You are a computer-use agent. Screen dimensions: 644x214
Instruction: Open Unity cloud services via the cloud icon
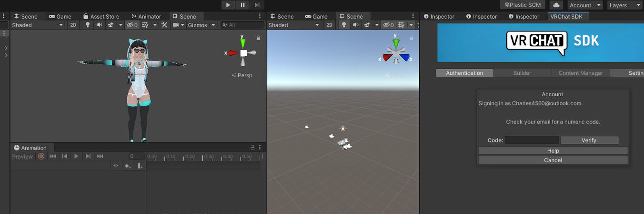[x=556, y=5]
